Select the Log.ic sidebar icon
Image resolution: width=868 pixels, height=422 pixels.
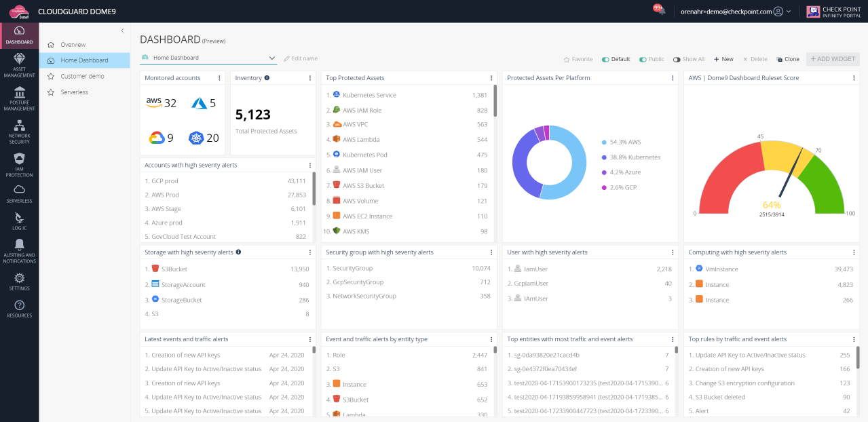19,217
